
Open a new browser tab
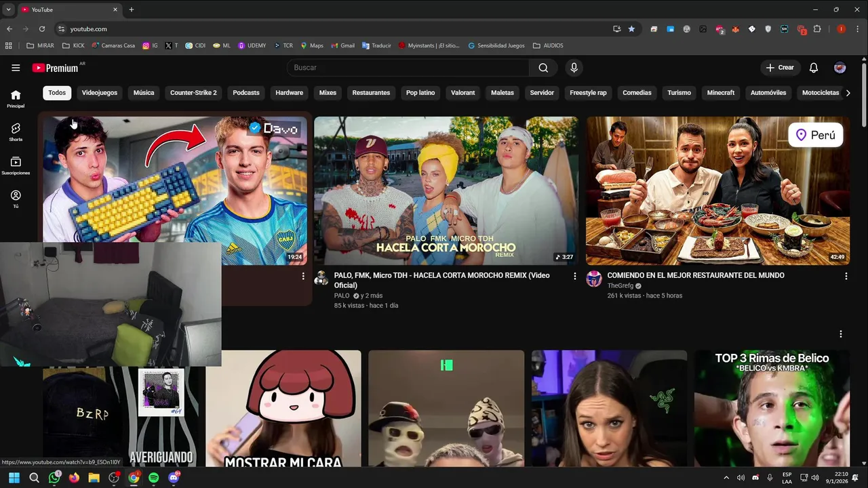[x=132, y=9]
